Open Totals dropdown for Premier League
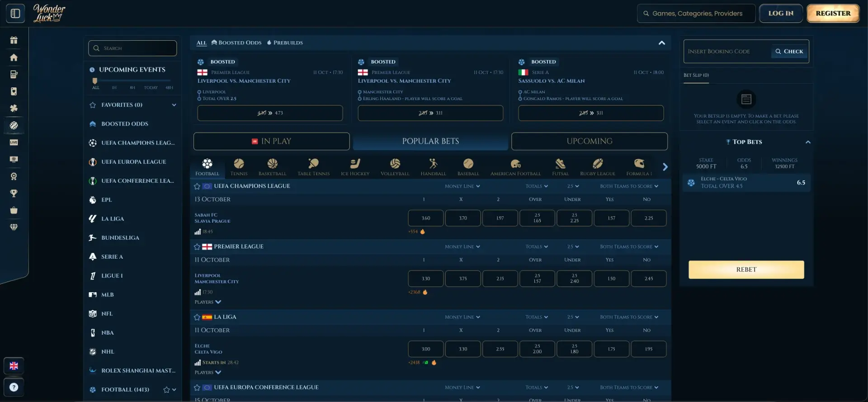This screenshot has width=868, height=402. 537,247
